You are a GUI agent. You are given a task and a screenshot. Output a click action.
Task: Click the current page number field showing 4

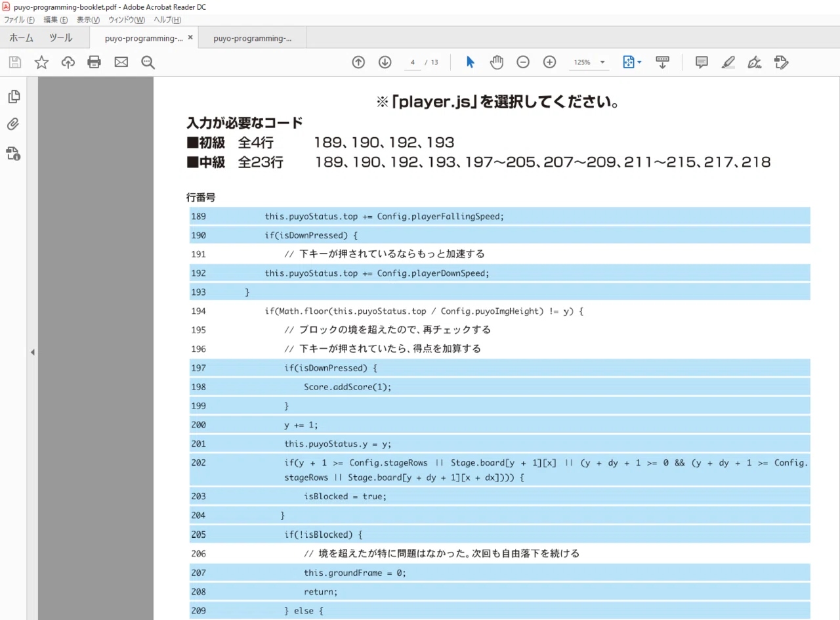[x=413, y=62]
